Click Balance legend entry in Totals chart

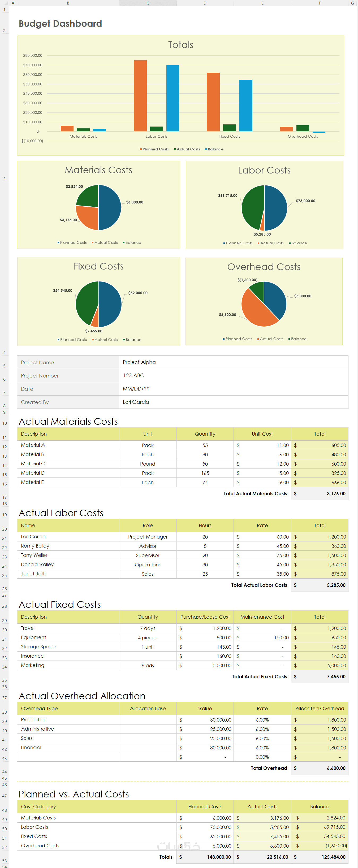(214, 149)
